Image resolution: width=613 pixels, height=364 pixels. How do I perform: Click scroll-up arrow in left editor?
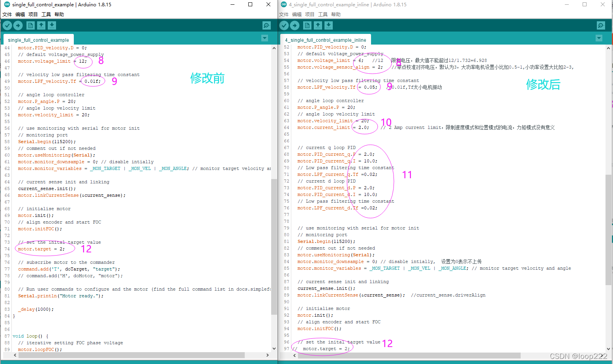click(x=274, y=48)
